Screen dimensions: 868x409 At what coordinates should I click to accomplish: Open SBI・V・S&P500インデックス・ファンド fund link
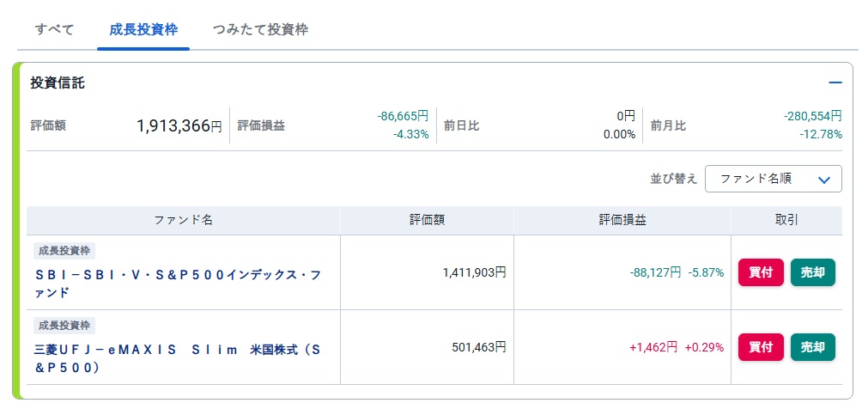click(177, 284)
